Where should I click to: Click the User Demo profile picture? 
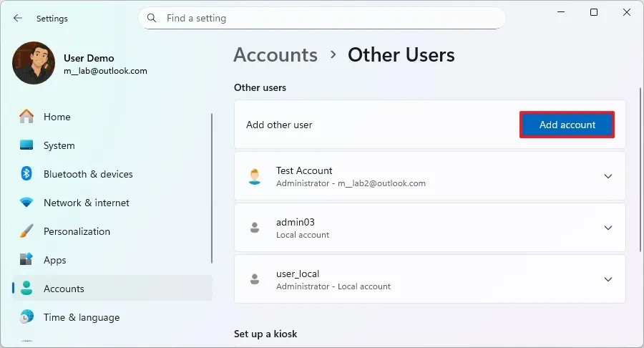pos(34,63)
